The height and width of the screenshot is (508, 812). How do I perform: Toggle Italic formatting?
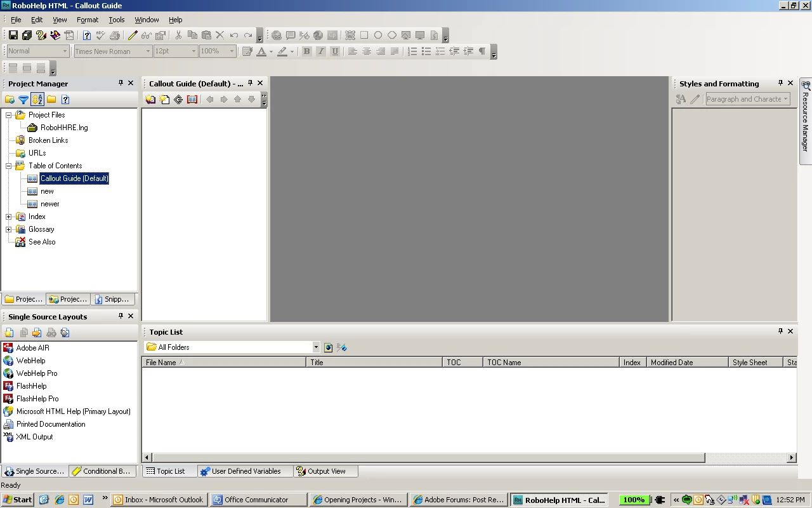[320, 51]
